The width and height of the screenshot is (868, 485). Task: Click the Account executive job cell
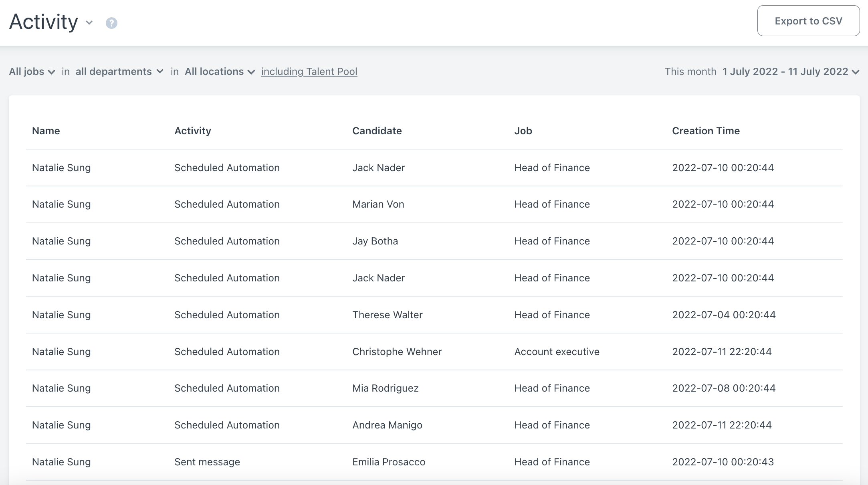[x=557, y=352]
